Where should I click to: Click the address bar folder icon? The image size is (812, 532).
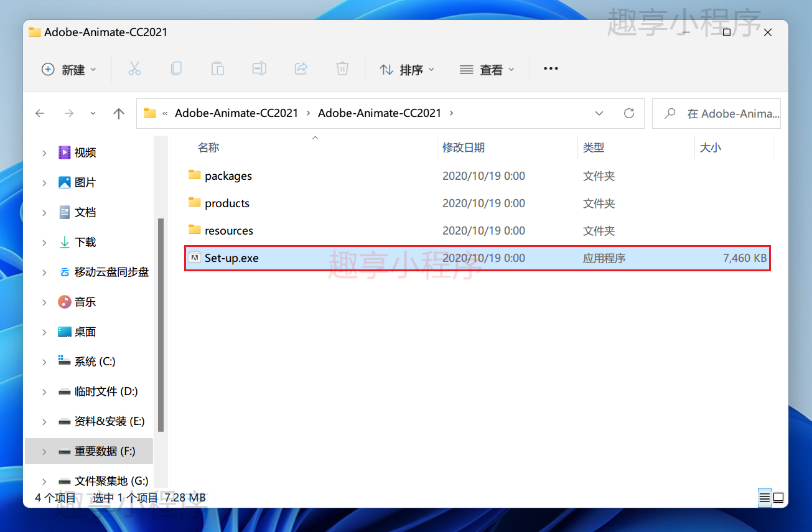[149, 113]
